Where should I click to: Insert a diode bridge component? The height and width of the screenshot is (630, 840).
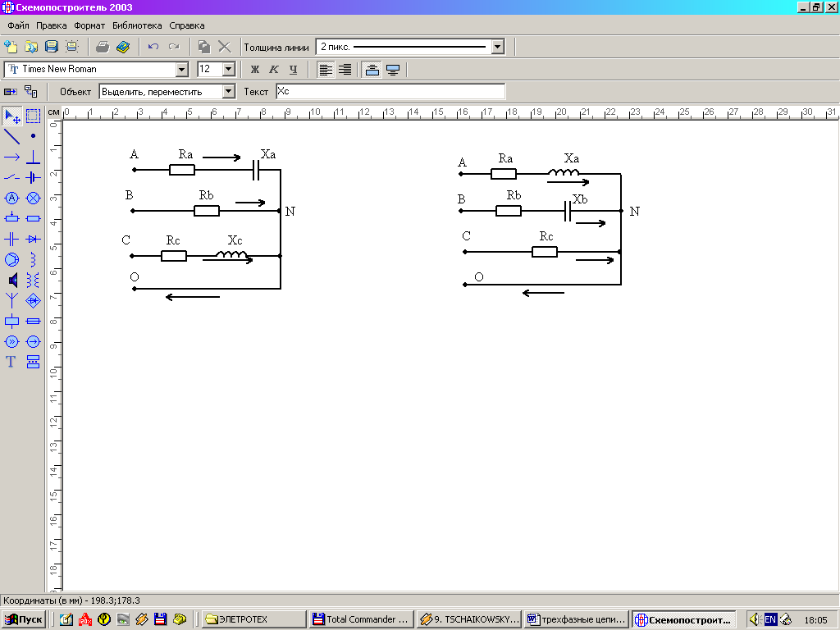point(33,300)
